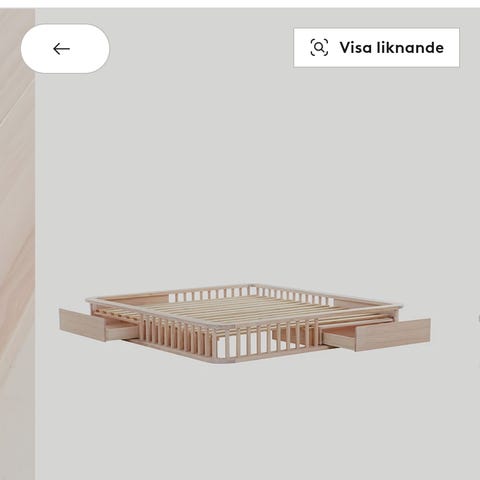
Task: Peek the next image at the right edge
Action: (x=478, y=318)
